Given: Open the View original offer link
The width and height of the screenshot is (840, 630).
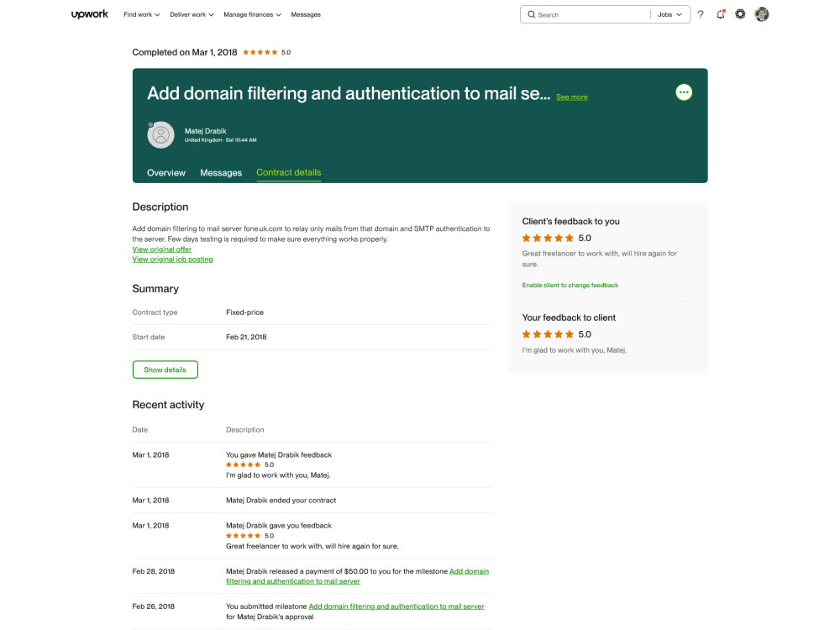Looking at the screenshot, I should [x=162, y=249].
